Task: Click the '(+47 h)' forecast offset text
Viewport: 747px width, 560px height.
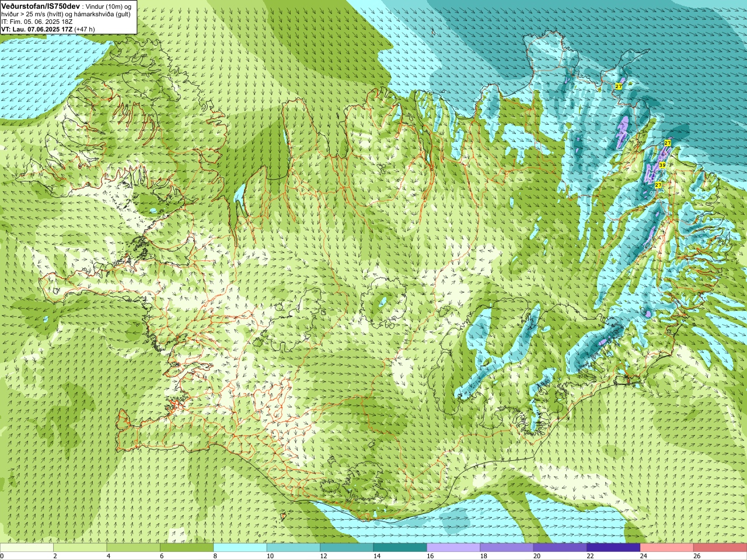Action: tap(85, 29)
